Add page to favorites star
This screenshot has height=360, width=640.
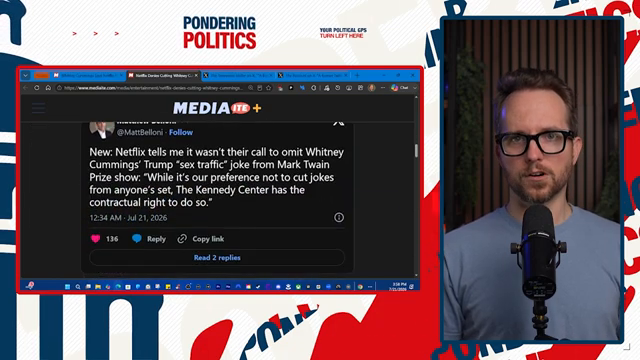coord(269,88)
